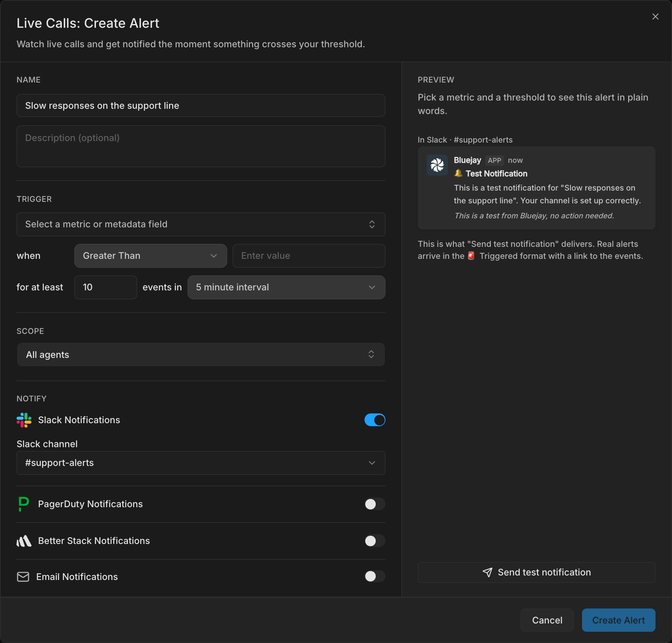Click the Email Notifications label
This screenshot has width=672, height=643.
point(77,577)
